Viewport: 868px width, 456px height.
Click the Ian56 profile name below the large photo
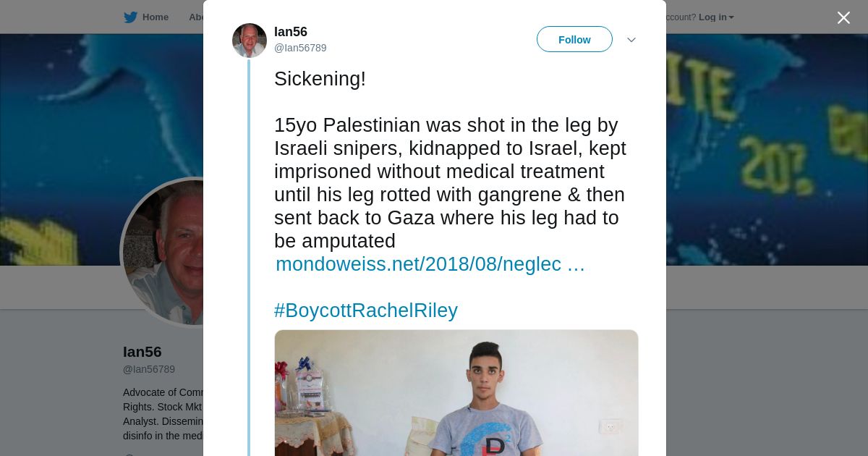(x=142, y=352)
